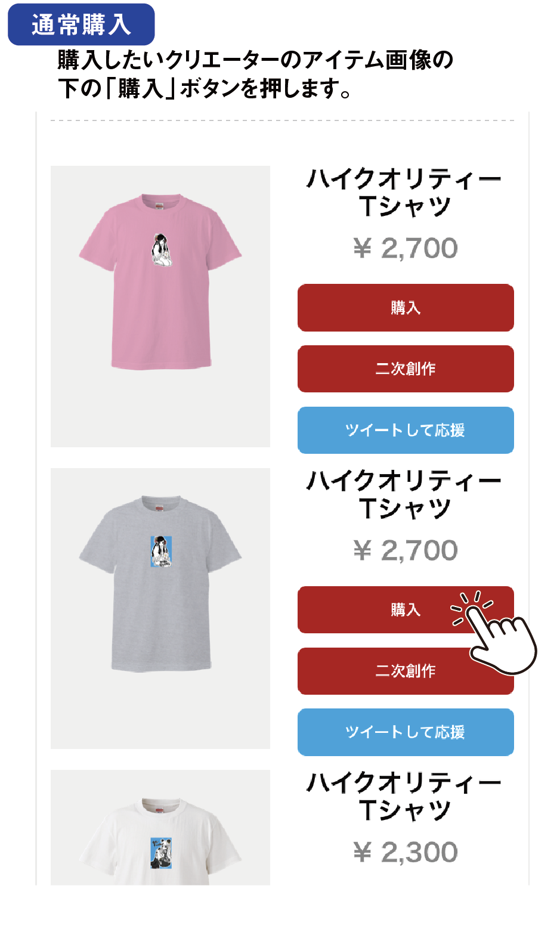Open the pink T-shirt product image
The width and height of the screenshot is (560, 941).
point(160,307)
